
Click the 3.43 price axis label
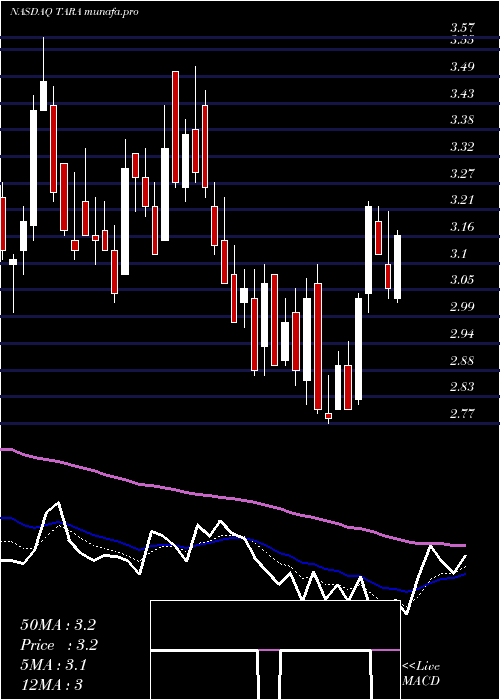(462, 94)
